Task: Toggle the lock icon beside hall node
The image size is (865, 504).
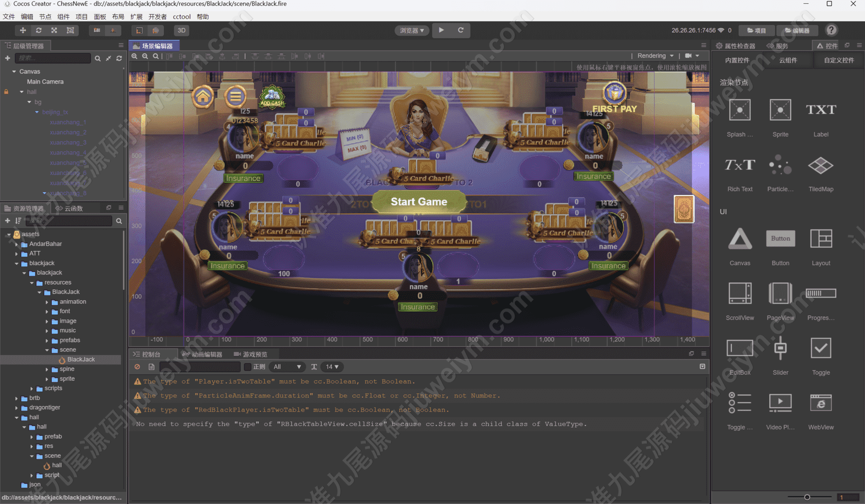Action: pyautogui.click(x=7, y=92)
